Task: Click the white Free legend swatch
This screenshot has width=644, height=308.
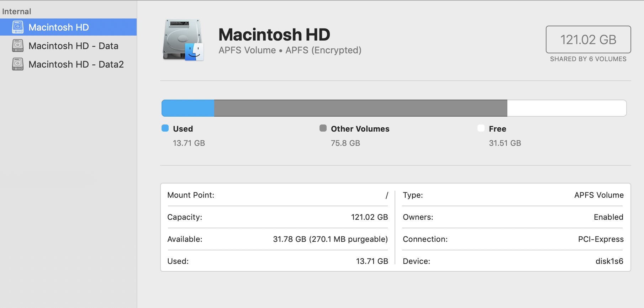Action: [481, 128]
